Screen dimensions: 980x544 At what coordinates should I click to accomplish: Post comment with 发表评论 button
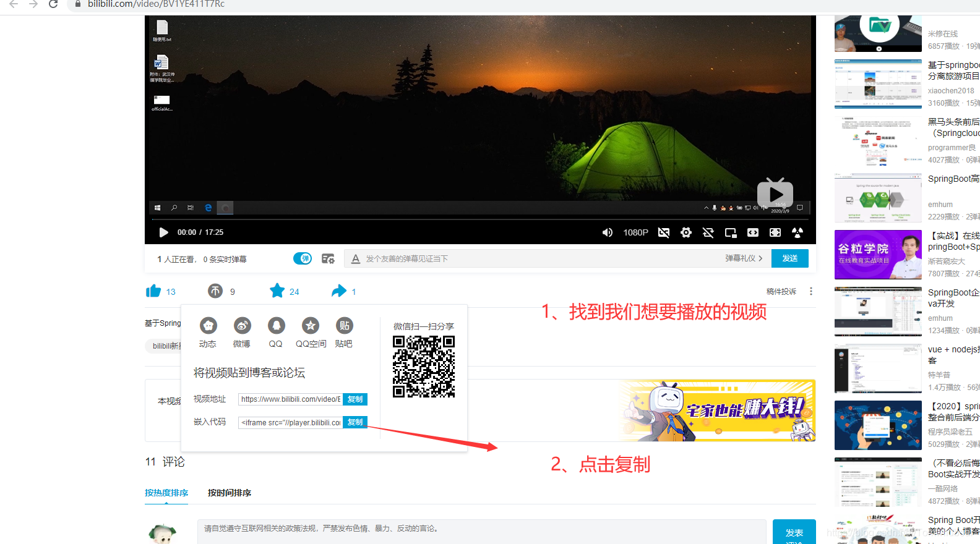pos(794,532)
